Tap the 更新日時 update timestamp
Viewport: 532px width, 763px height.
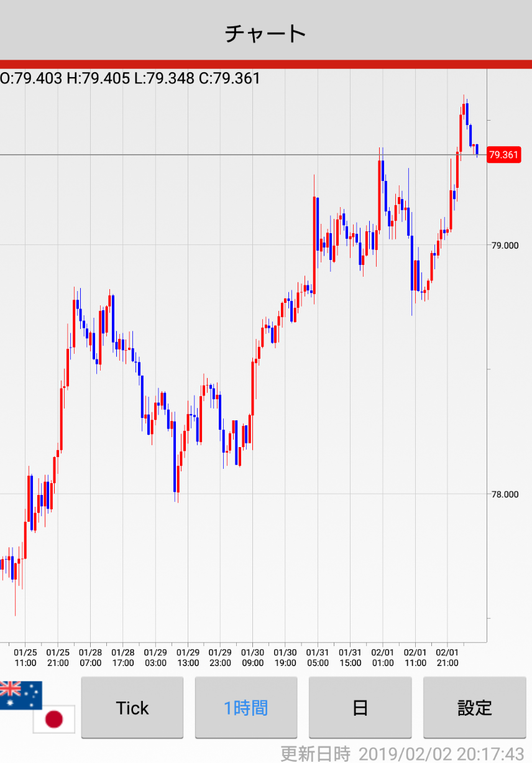tap(402, 754)
